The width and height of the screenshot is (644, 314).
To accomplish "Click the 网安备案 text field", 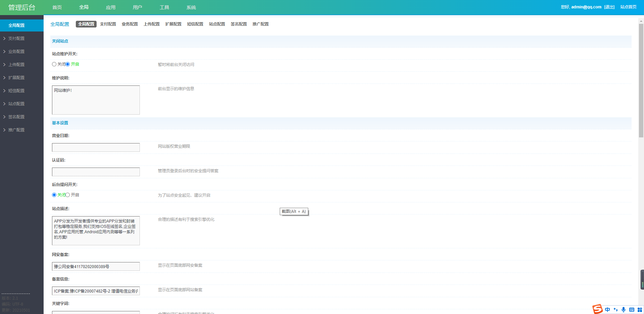I will 96,266.
